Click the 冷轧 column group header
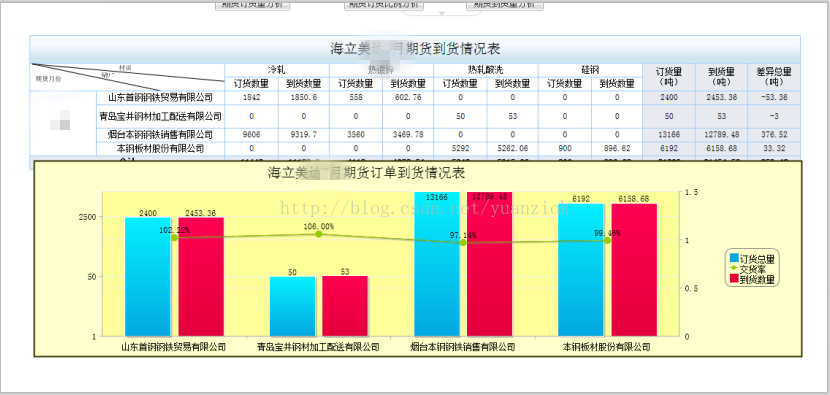Screen dimensions: 830x395 277,70
